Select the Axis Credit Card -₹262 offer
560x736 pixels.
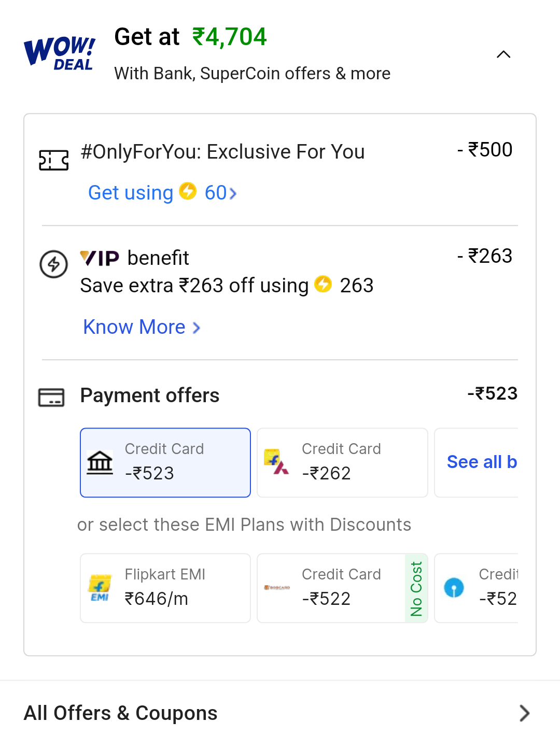[x=342, y=462]
